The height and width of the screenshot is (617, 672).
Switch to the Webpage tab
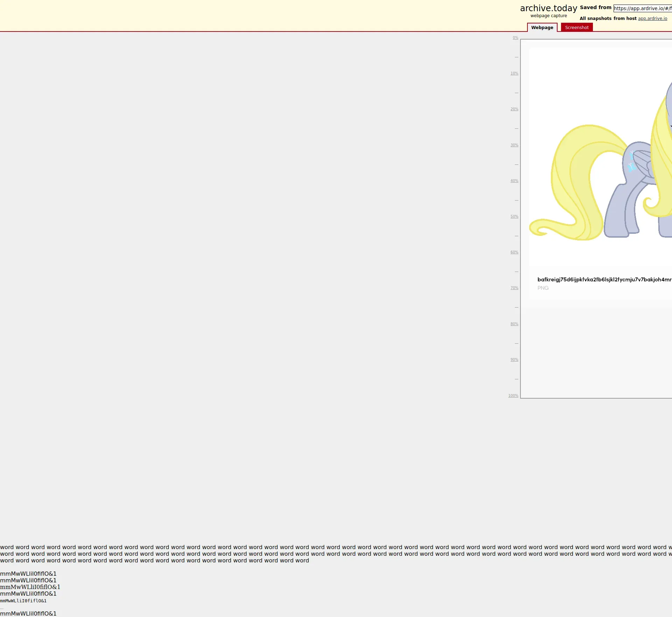tap(542, 28)
